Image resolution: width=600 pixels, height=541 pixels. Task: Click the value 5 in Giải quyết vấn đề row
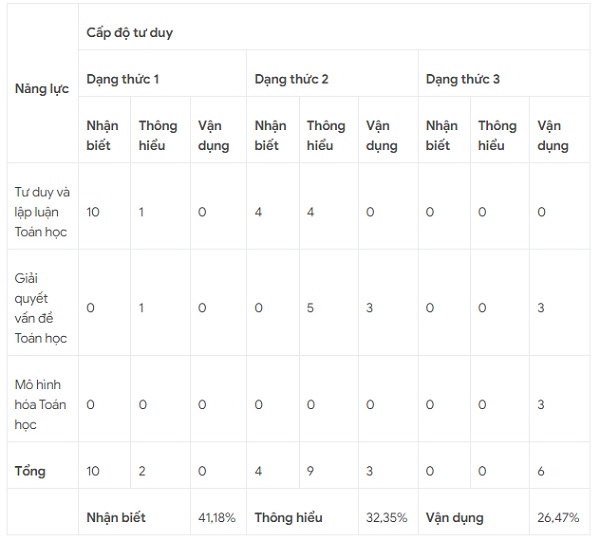click(311, 307)
